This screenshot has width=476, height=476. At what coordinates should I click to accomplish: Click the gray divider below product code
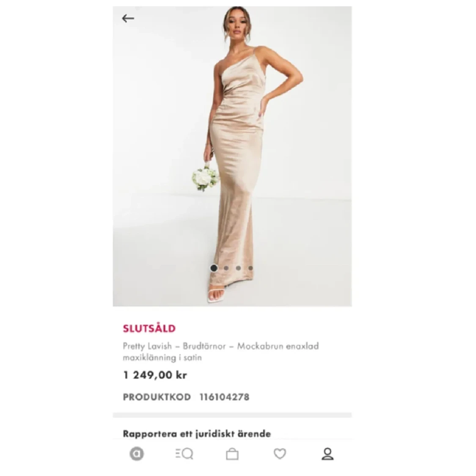[x=232, y=415]
